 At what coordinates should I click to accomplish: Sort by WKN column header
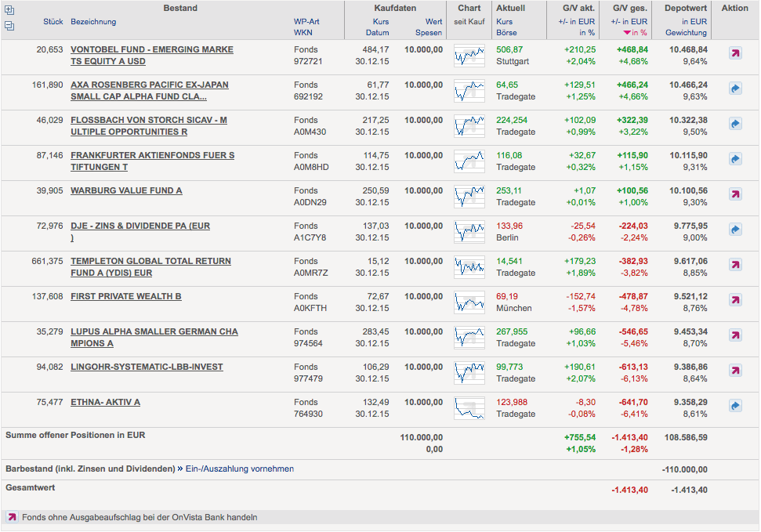[x=303, y=33]
